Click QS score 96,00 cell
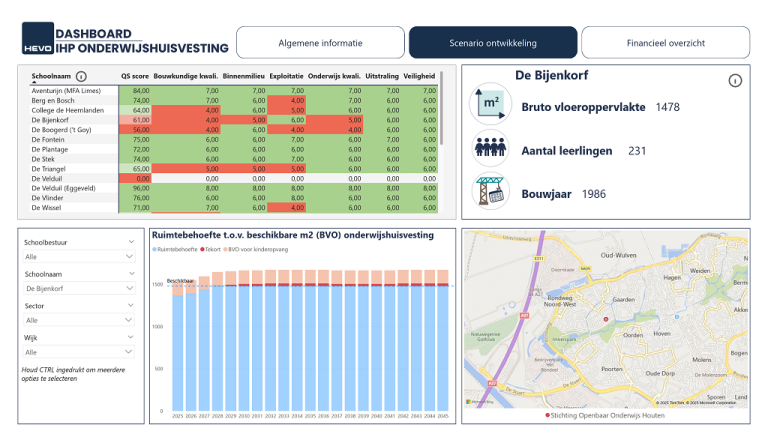Screen dimensions: 768x440 (x=135, y=188)
